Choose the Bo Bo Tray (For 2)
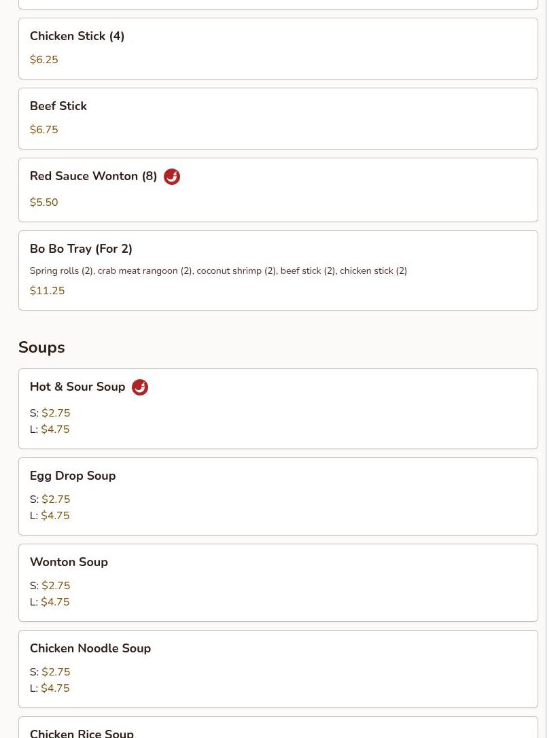This screenshot has height=738, width=560. [x=81, y=249]
